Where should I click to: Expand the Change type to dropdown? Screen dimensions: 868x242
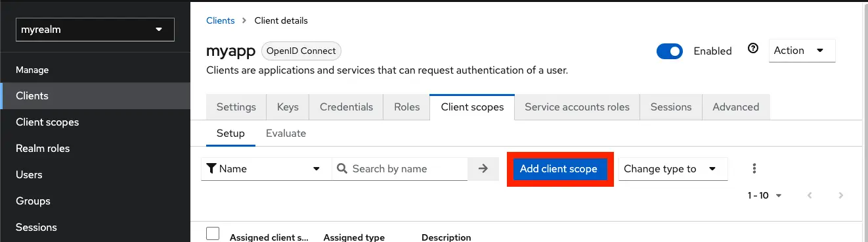[x=673, y=169]
